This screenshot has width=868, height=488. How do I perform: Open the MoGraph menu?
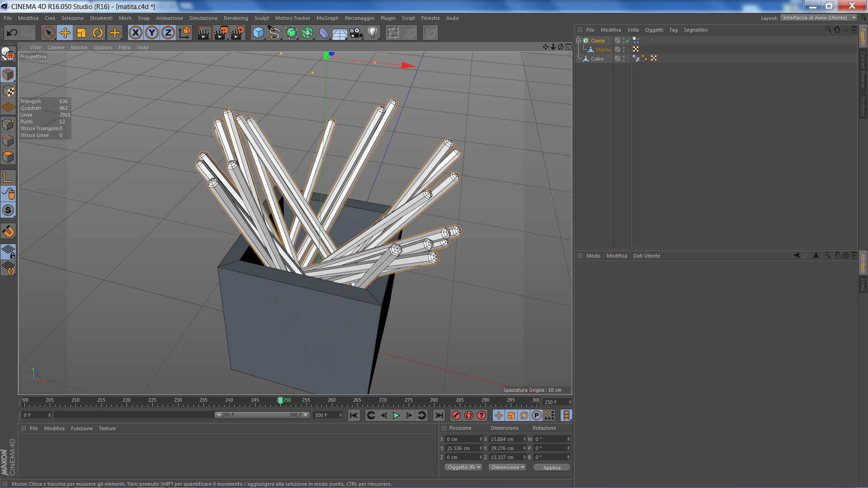(x=327, y=18)
